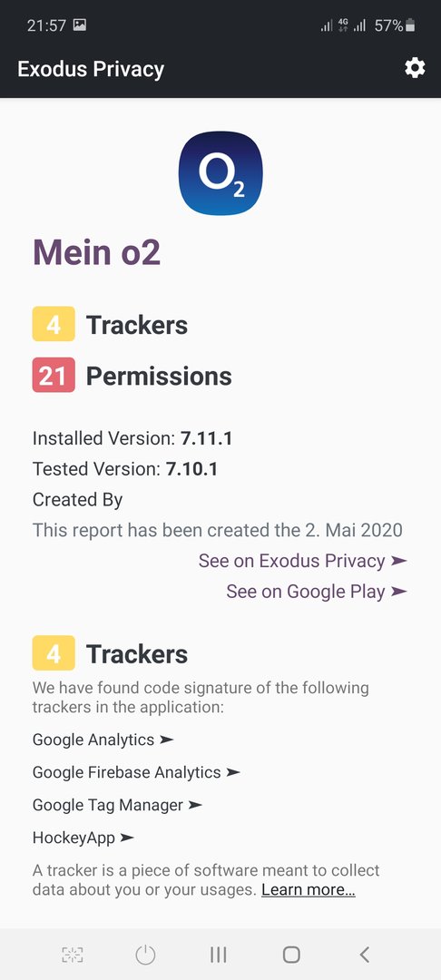Open See on Exodus Privacy link
441x980 pixels.
[x=303, y=561]
